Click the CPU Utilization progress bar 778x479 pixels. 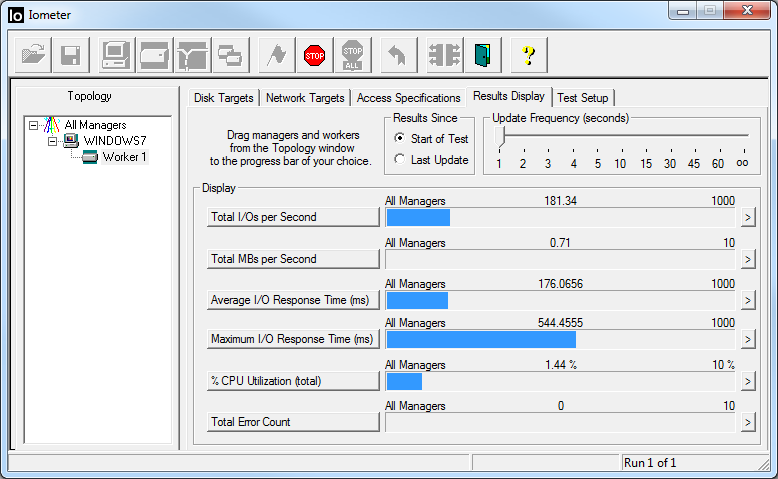(x=560, y=381)
